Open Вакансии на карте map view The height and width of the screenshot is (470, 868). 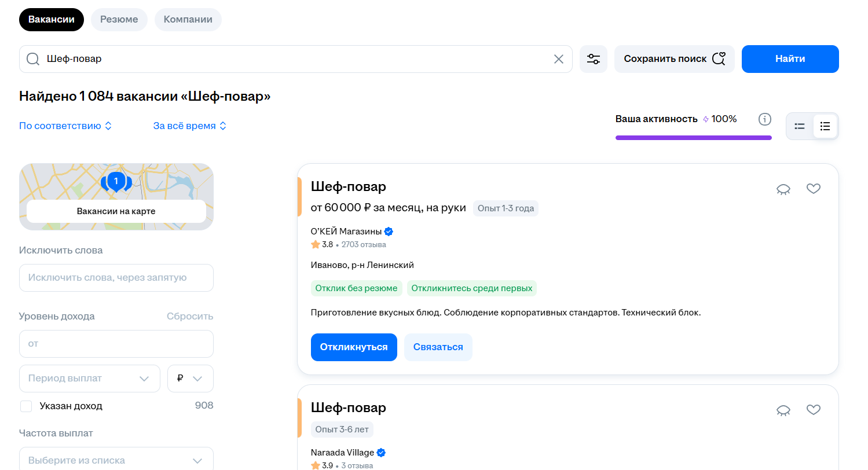click(x=116, y=211)
